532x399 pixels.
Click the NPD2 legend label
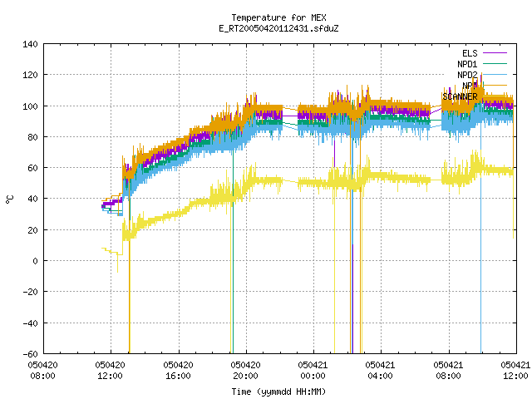pos(467,75)
